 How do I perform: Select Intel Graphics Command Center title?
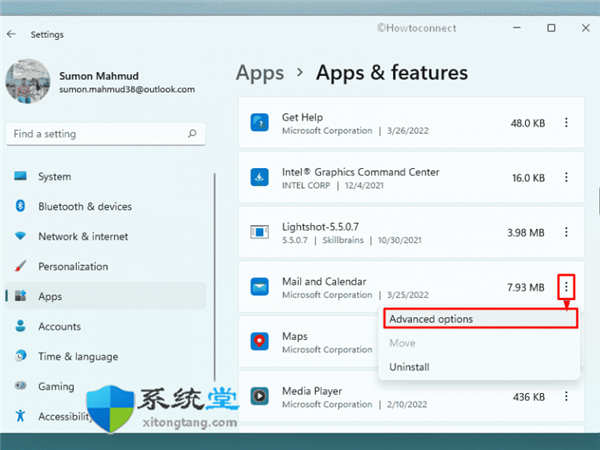(x=360, y=172)
